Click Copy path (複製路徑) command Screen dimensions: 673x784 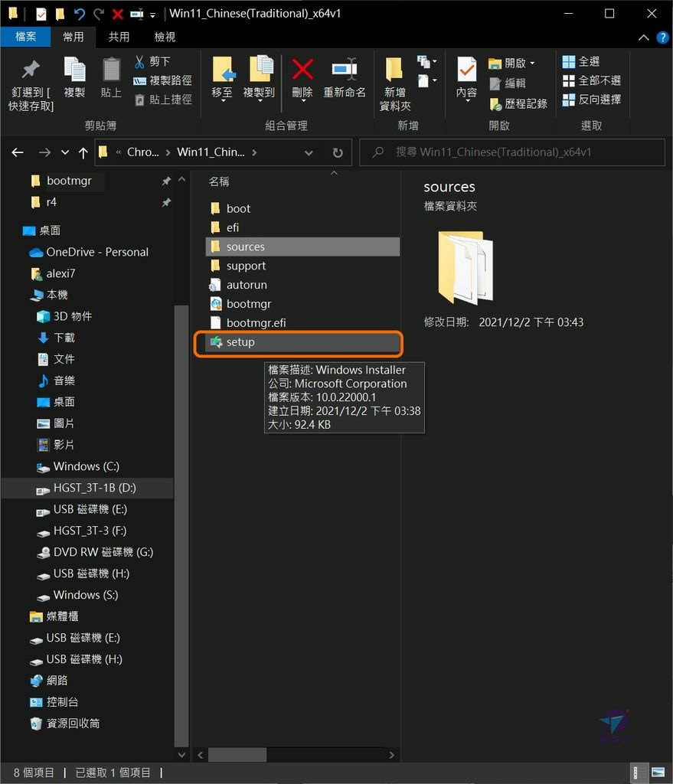[162, 80]
